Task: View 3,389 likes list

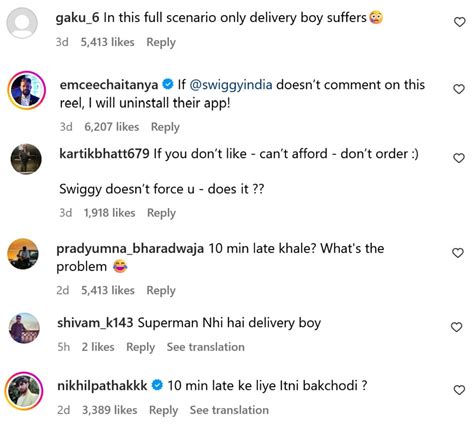Action: (x=110, y=410)
